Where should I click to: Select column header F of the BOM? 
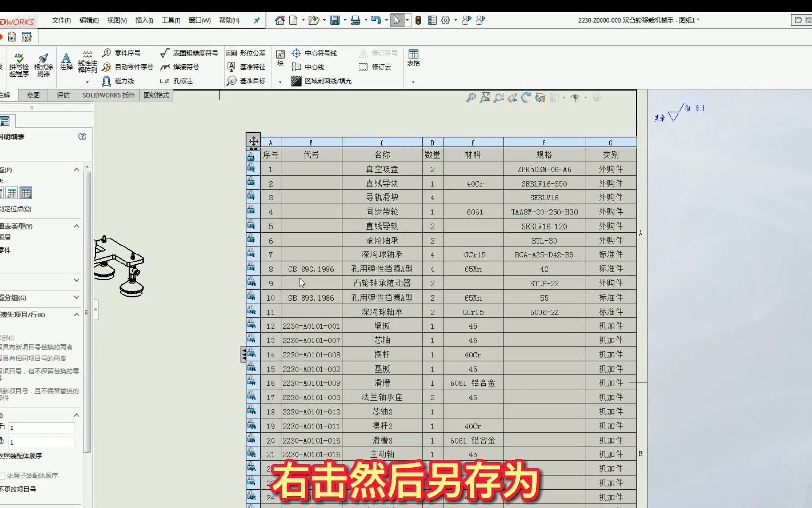[544, 143]
